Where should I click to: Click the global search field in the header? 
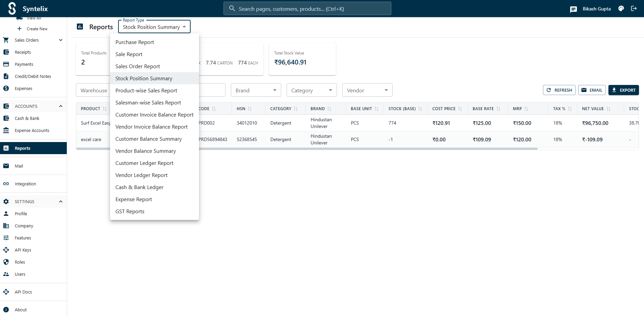point(307,8)
